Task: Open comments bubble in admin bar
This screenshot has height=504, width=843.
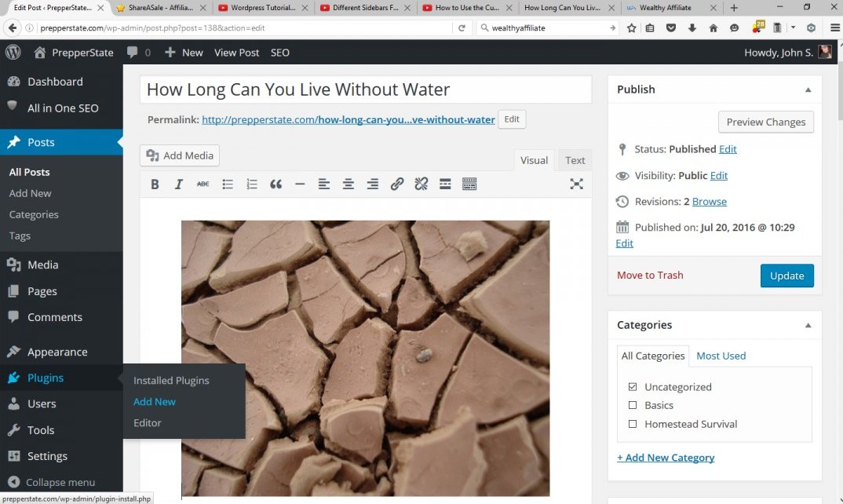Action: [x=138, y=52]
